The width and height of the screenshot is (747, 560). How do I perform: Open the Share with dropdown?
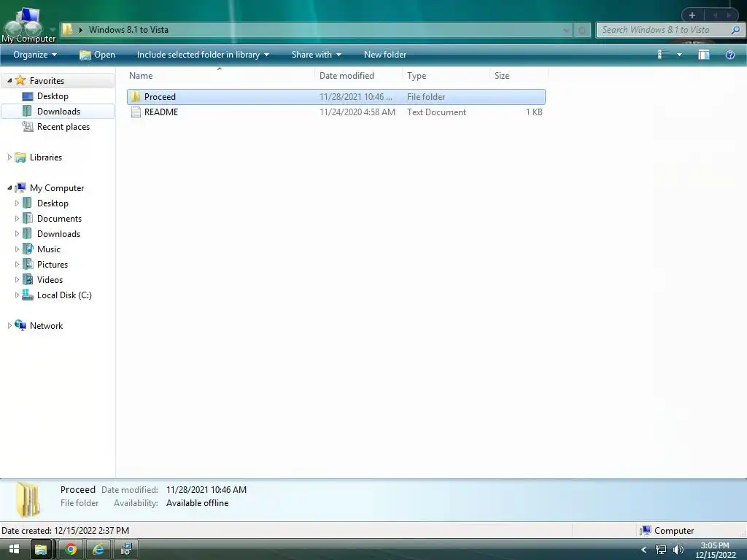pos(317,55)
